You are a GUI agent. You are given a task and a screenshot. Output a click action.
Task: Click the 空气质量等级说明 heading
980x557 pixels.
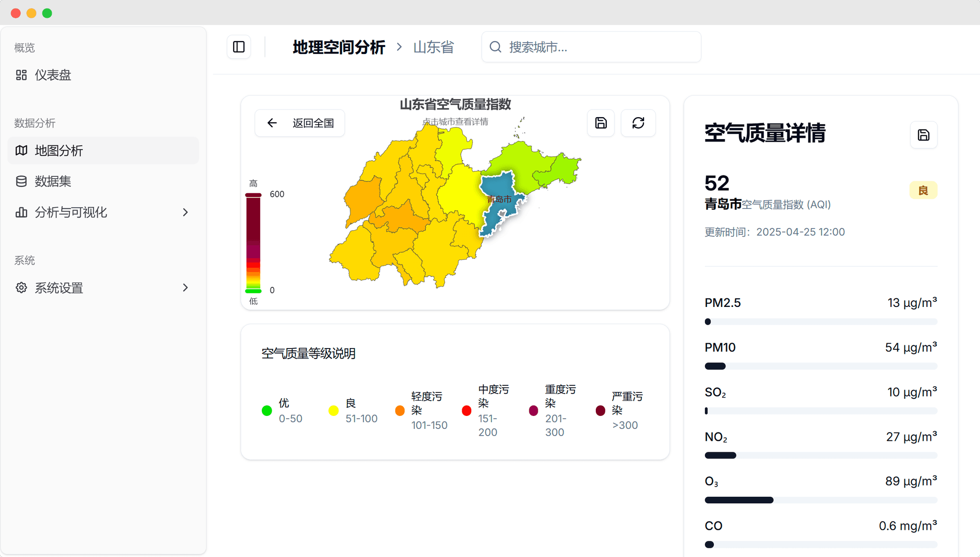click(308, 353)
